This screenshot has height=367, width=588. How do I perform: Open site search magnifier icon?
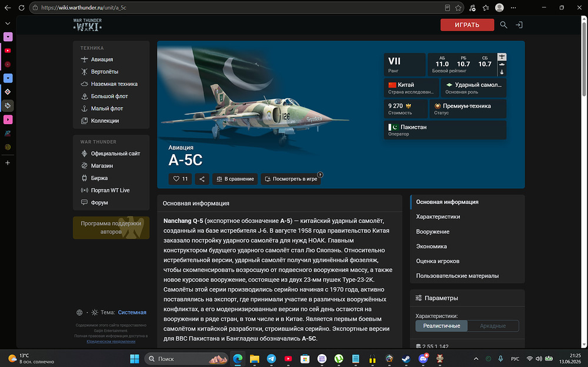[504, 25]
